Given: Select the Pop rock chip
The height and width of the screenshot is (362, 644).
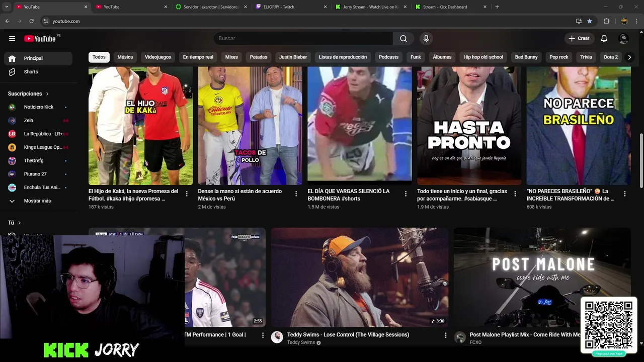Looking at the screenshot, I should pos(559,57).
